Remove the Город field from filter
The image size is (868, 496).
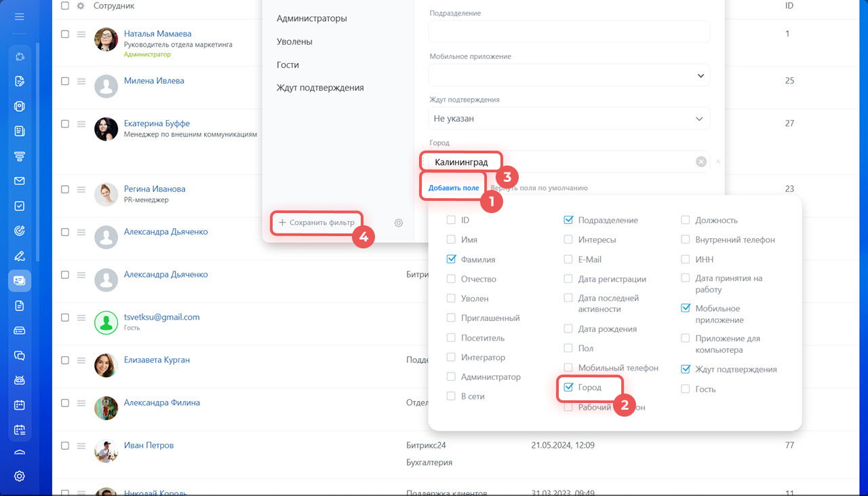[718, 161]
